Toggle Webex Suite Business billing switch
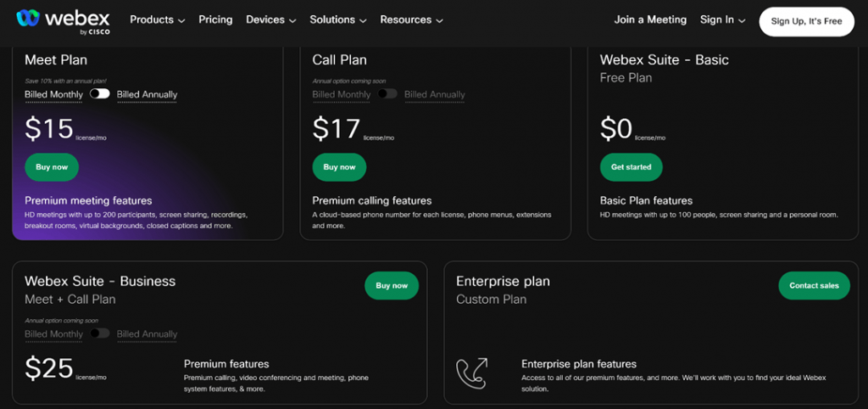 (x=100, y=333)
